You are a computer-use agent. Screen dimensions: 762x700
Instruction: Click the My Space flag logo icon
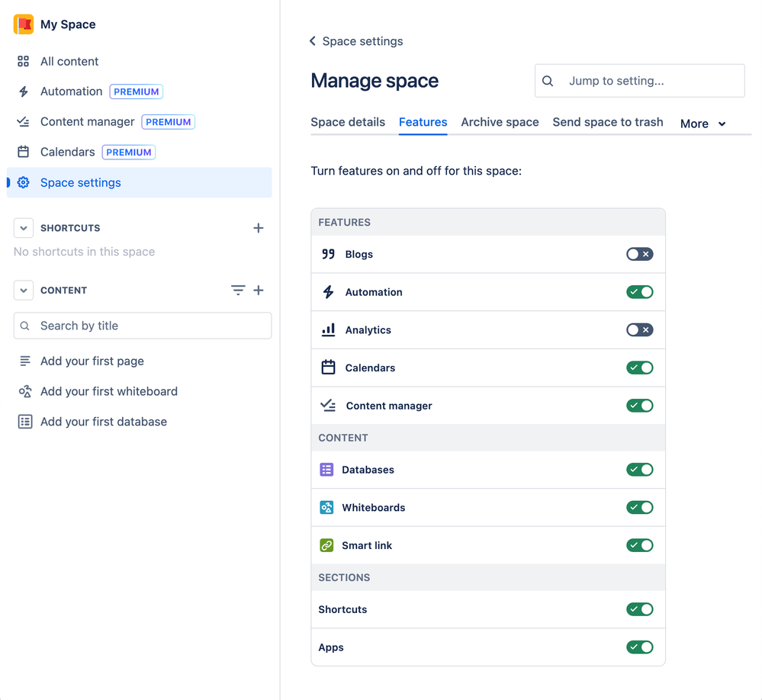coord(24,24)
